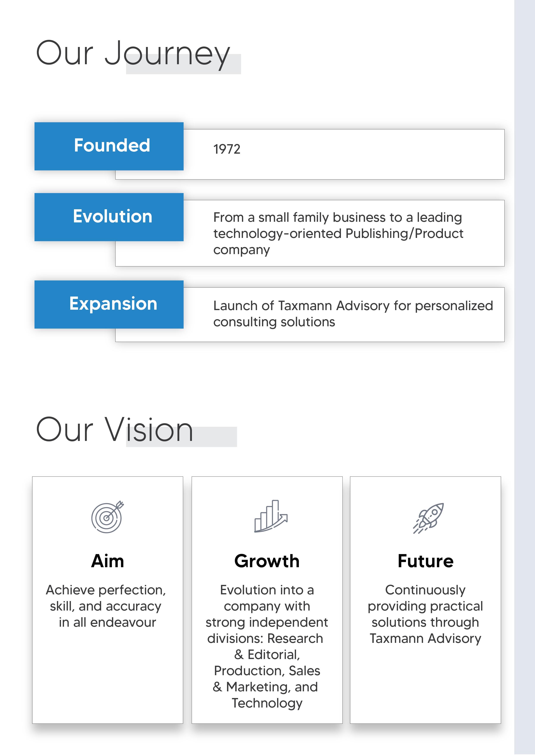Click the Continuously providing practical solutions text
The width and height of the screenshot is (535, 756).
click(425, 614)
